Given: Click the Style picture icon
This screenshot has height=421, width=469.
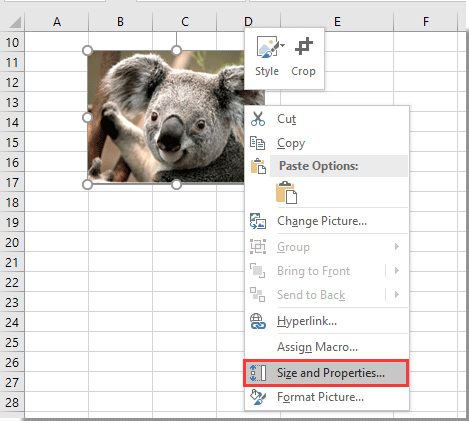Looking at the screenshot, I should [267, 47].
